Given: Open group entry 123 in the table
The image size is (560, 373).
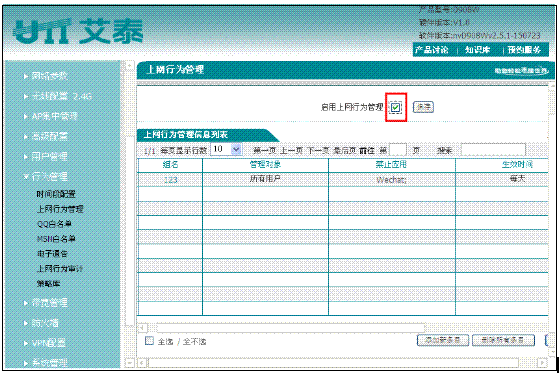Looking at the screenshot, I should coord(170,180).
